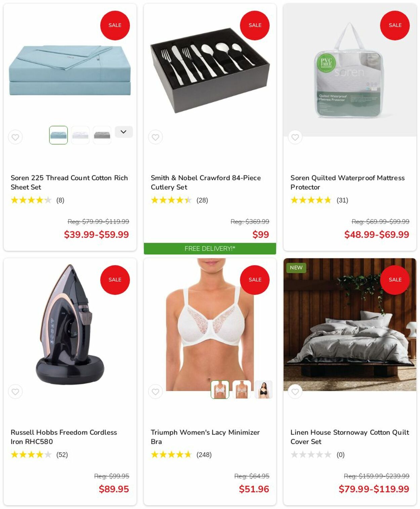This screenshot has height=509, width=420.
Task: Add Linen House Quilt Cover to wishlist
Action: 295,392
